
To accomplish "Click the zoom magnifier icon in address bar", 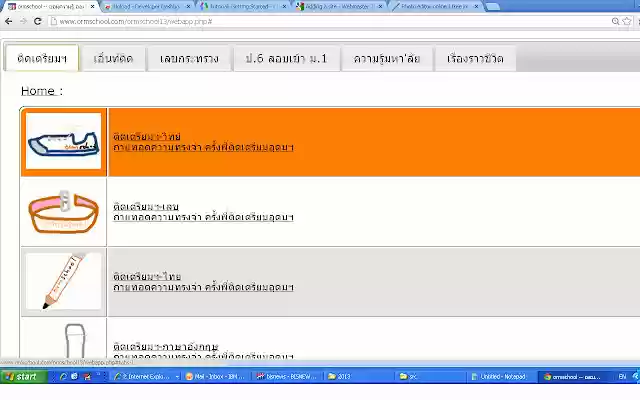I will 616,21.
